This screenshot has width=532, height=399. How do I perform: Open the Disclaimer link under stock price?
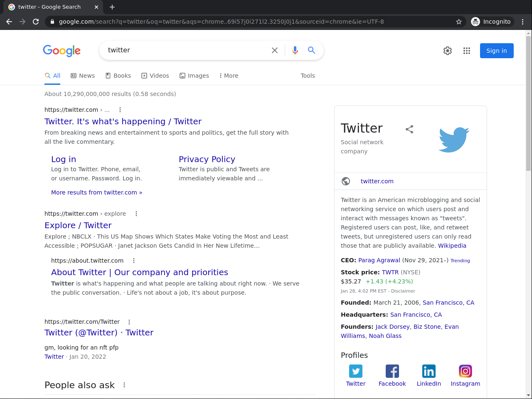[x=403, y=291]
